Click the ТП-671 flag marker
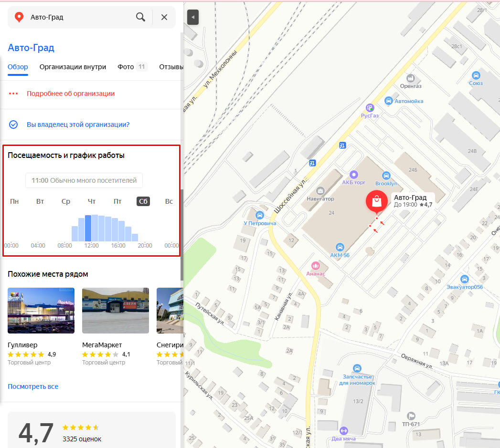The width and height of the screenshot is (500, 448). coord(411,416)
